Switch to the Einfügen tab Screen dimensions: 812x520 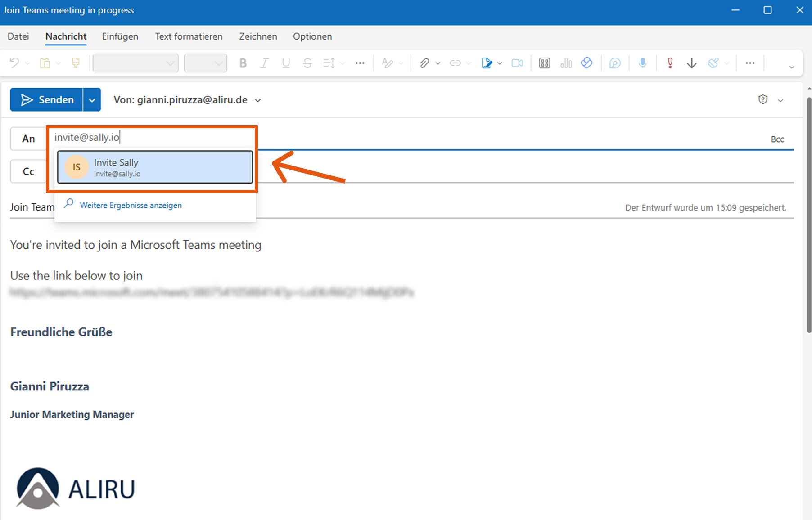[120, 36]
